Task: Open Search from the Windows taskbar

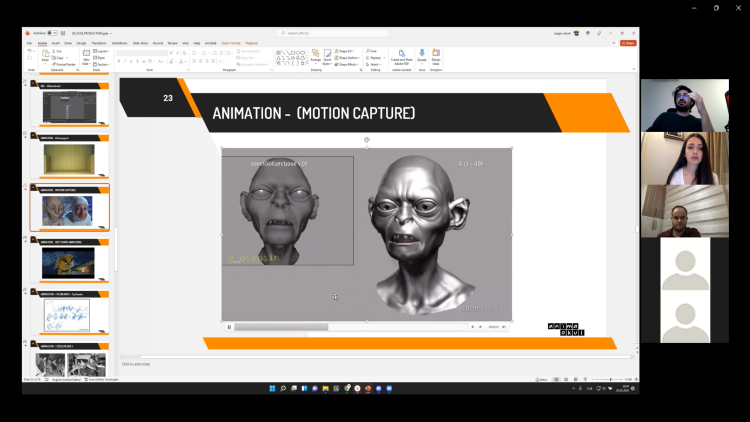Action: (283, 389)
